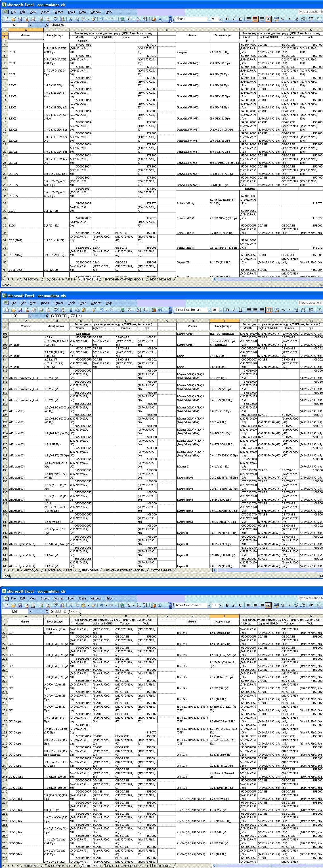Toggle Italic in window with Inherit font

pyautogui.click(x=233, y=19)
